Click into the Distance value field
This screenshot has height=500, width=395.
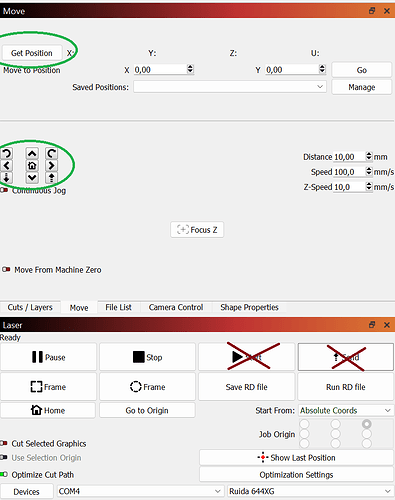[x=350, y=157]
